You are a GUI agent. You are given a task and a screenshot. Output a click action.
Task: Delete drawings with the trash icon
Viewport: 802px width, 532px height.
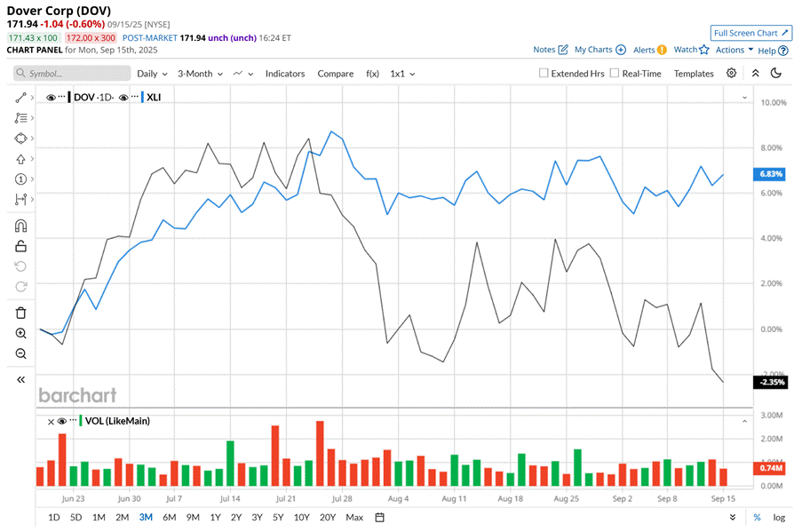point(20,313)
